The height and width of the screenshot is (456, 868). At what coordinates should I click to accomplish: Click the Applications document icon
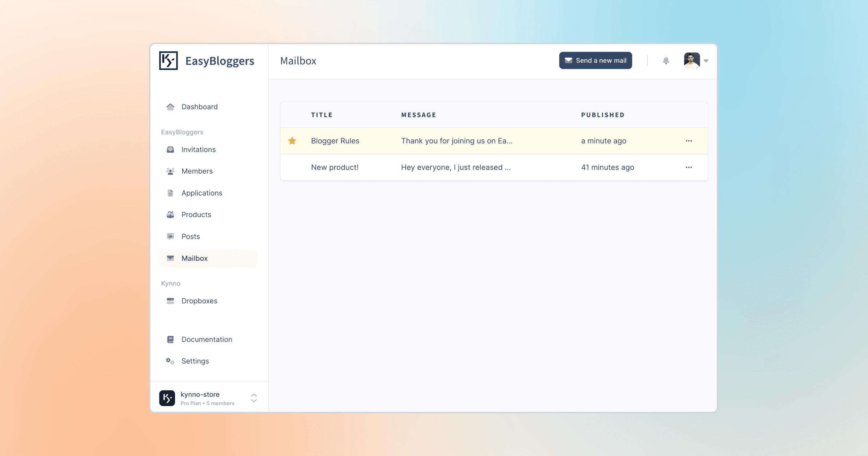(170, 193)
